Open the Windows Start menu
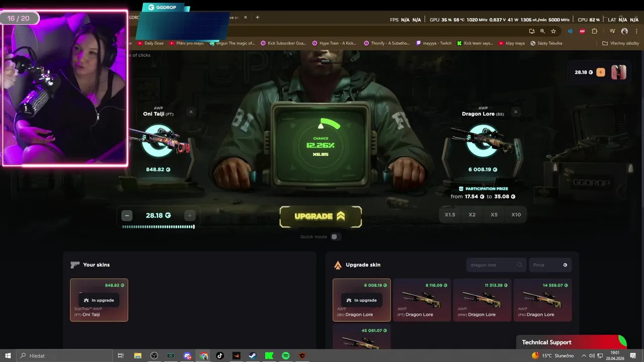644x362 pixels. (x=8, y=355)
